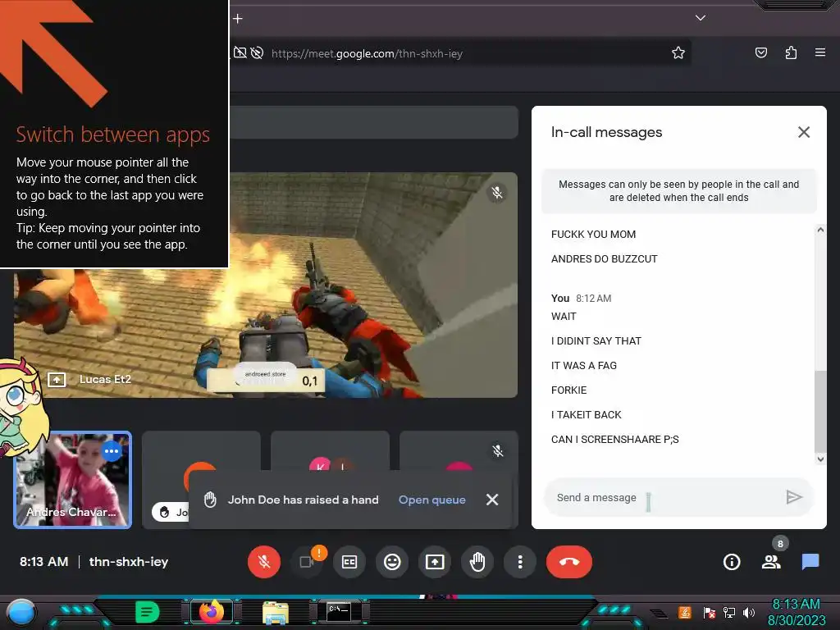The width and height of the screenshot is (840, 630).
Task: Turn on the camera button
Action: pyautogui.click(x=307, y=562)
